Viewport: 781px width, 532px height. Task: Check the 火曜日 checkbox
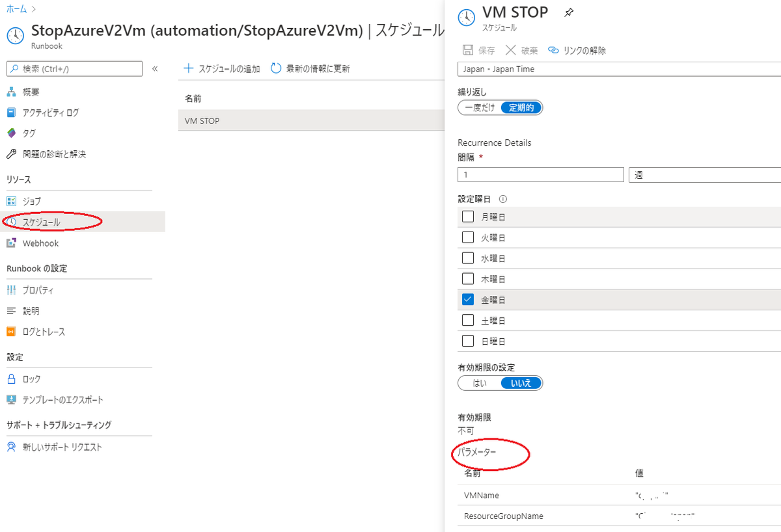468,237
